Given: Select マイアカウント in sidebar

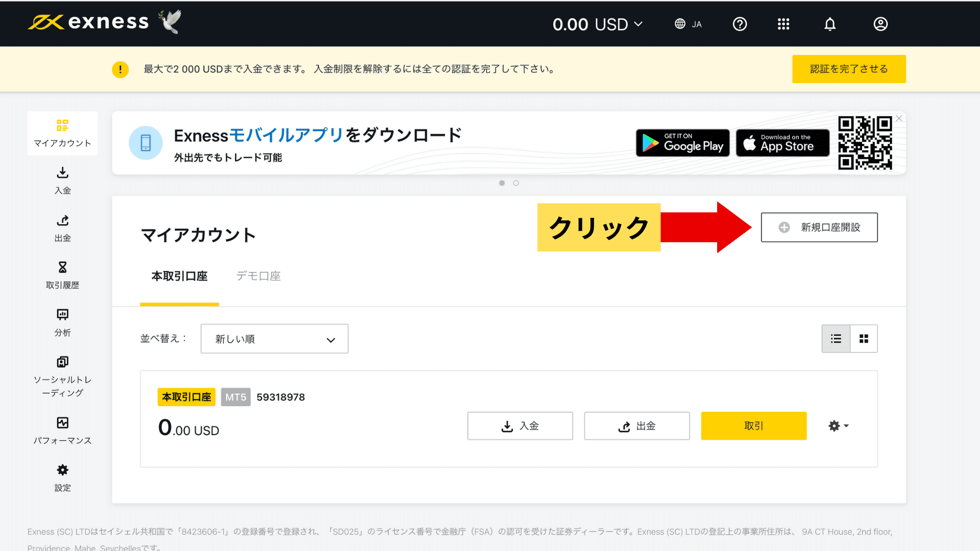Looking at the screenshot, I should coord(62,133).
